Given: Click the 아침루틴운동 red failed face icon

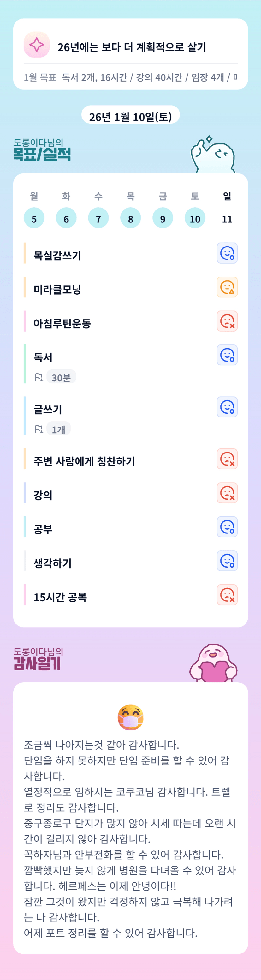Looking at the screenshot, I should [x=227, y=321].
